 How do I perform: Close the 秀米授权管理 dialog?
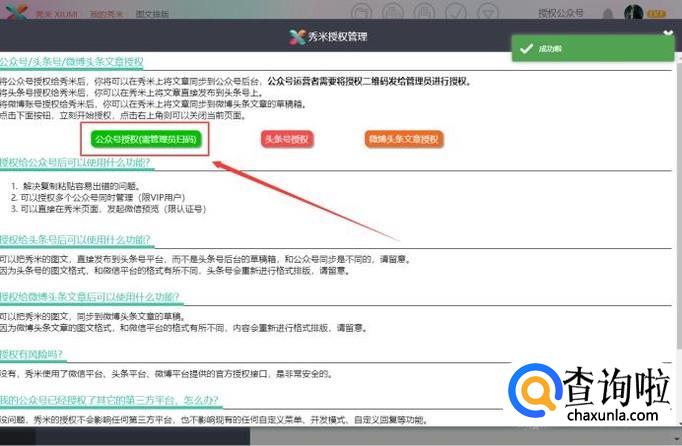coord(668,34)
